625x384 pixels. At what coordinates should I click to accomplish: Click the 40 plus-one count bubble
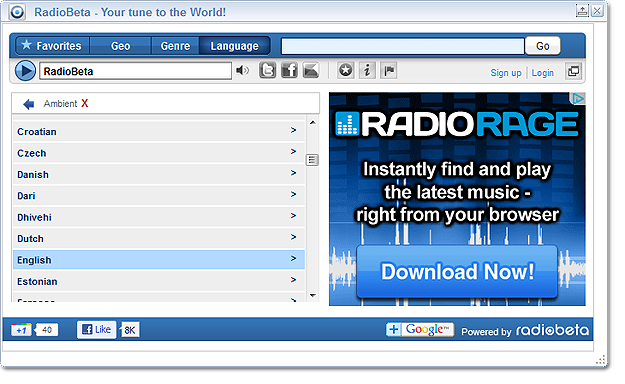[47, 330]
